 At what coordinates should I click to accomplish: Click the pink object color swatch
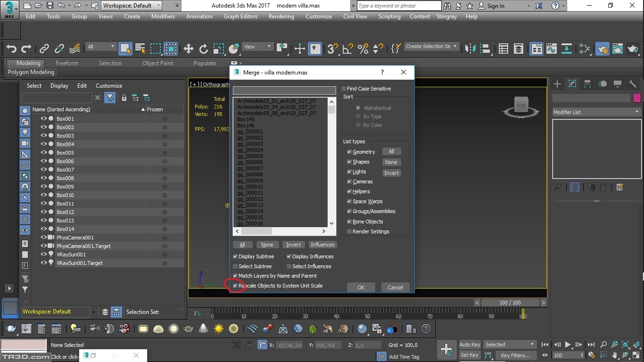637,98
